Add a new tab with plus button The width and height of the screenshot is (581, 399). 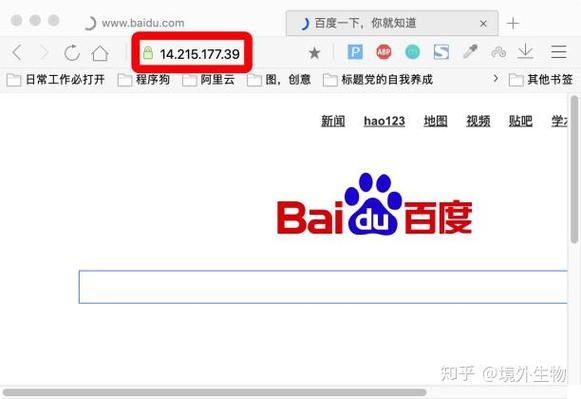(x=513, y=23)
